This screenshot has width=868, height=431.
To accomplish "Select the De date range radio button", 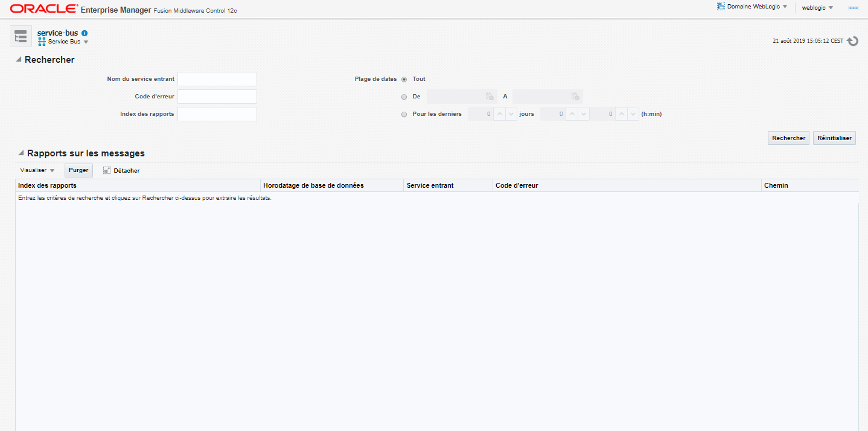I will (404, 97).
